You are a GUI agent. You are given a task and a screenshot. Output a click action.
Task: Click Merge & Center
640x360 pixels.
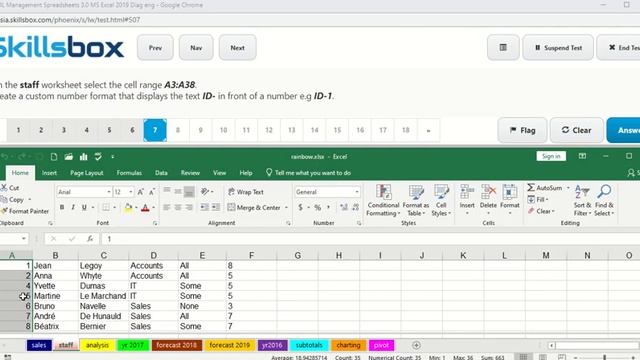pyautogui.click(x=254, y=207)
